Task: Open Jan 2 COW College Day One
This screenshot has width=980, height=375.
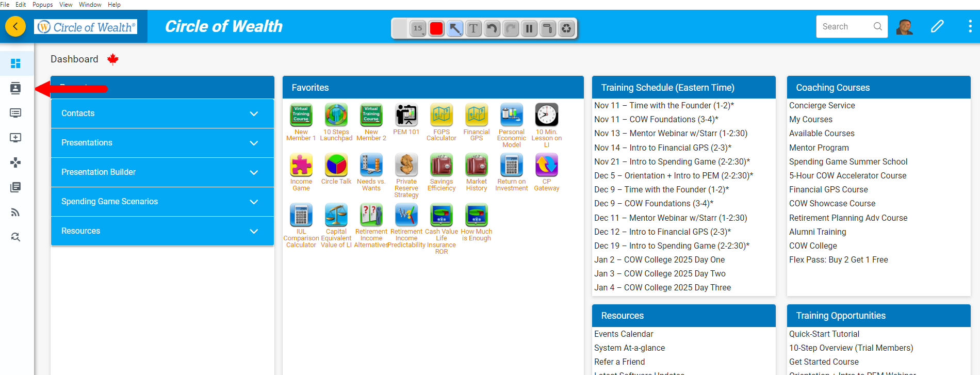Action: 659,259
